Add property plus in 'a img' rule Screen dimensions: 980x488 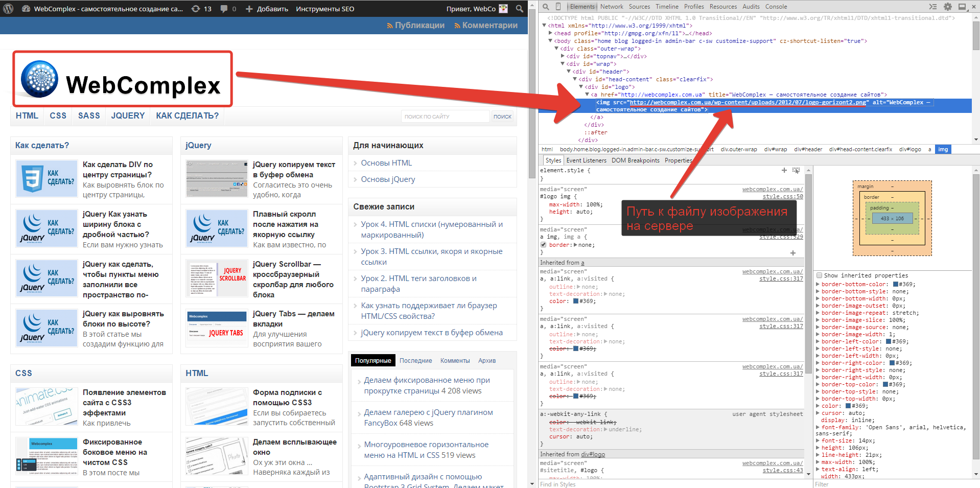[x=793, y=253]
